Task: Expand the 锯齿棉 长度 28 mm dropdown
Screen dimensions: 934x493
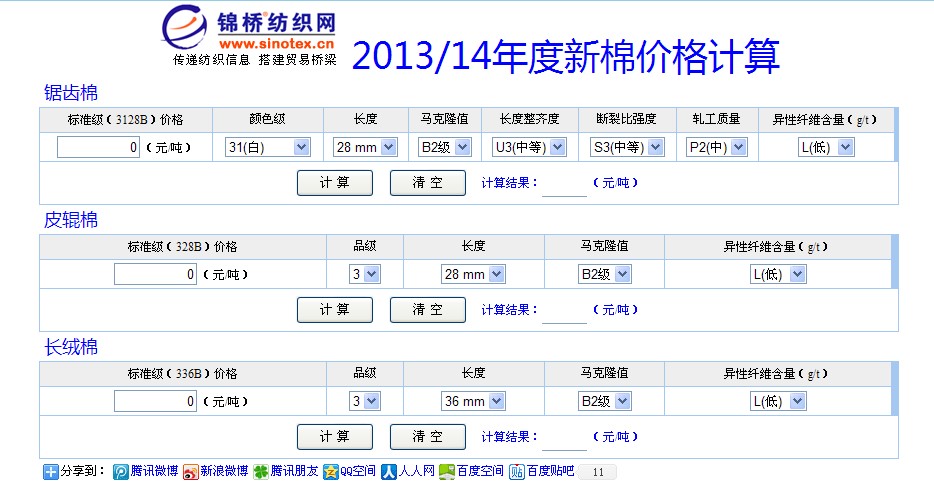Action: pyautogui.click(x=366, y=147)
